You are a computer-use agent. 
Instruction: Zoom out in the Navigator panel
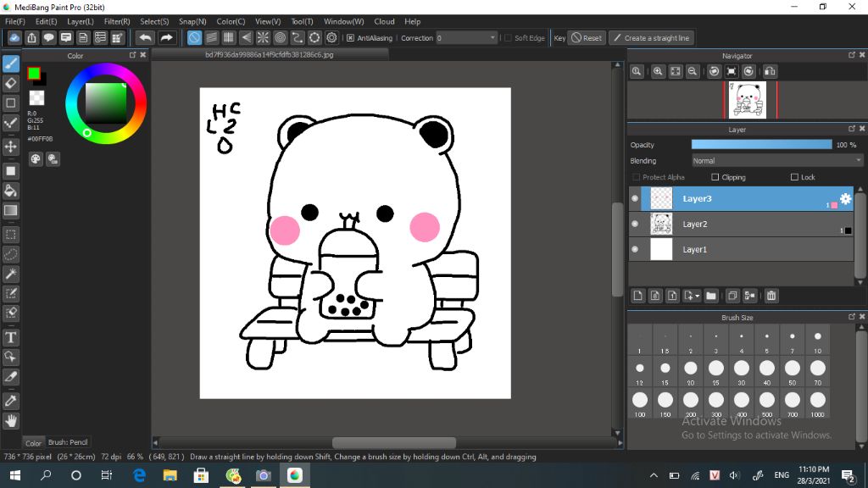[692, 71]
